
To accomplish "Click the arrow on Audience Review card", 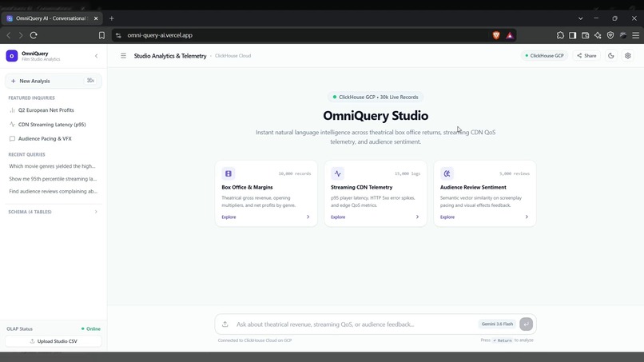I will 527,217.
